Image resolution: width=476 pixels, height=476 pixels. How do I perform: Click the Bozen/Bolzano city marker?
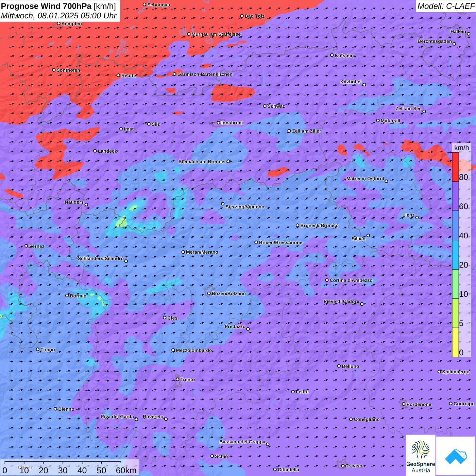point(209,293)
